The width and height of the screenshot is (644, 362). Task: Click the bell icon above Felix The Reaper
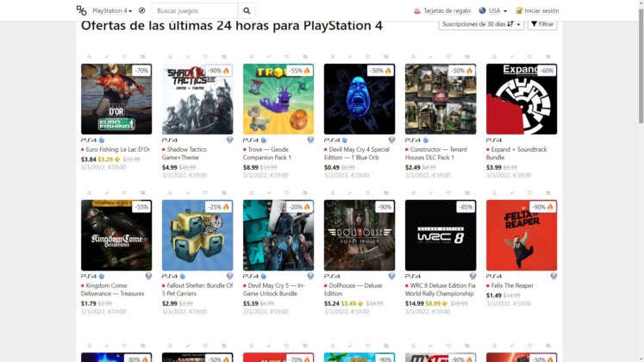495,193
